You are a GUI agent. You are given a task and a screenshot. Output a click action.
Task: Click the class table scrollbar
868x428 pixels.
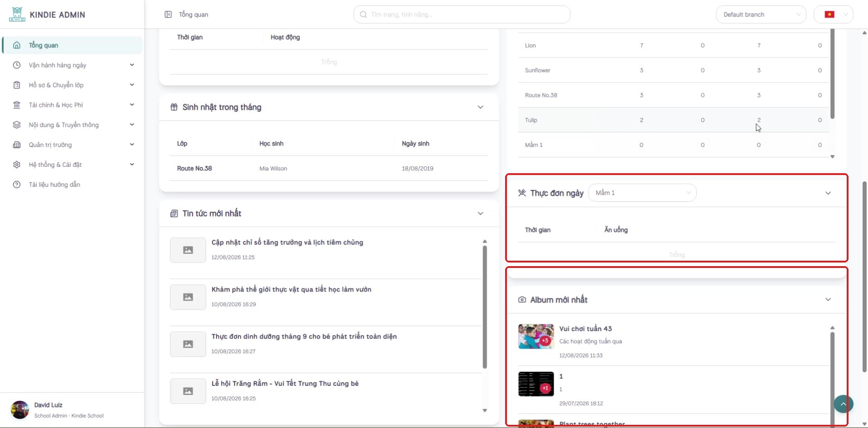832,74
